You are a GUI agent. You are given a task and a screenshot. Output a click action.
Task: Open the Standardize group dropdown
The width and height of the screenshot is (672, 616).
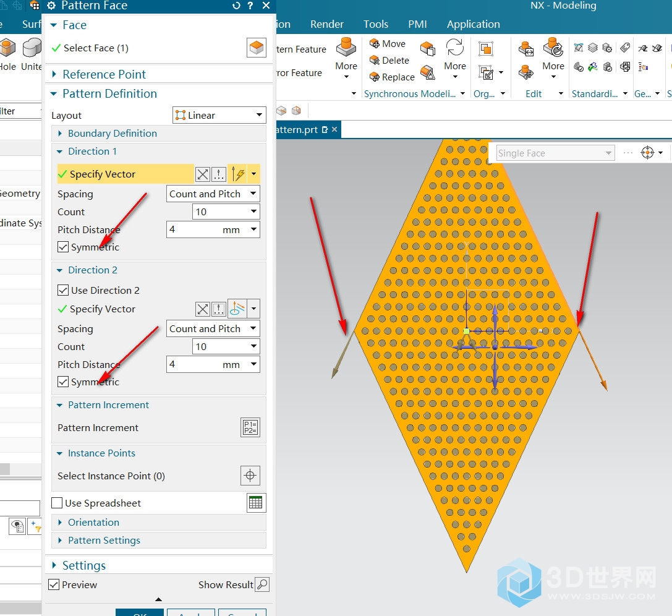(x=625, y=94)
